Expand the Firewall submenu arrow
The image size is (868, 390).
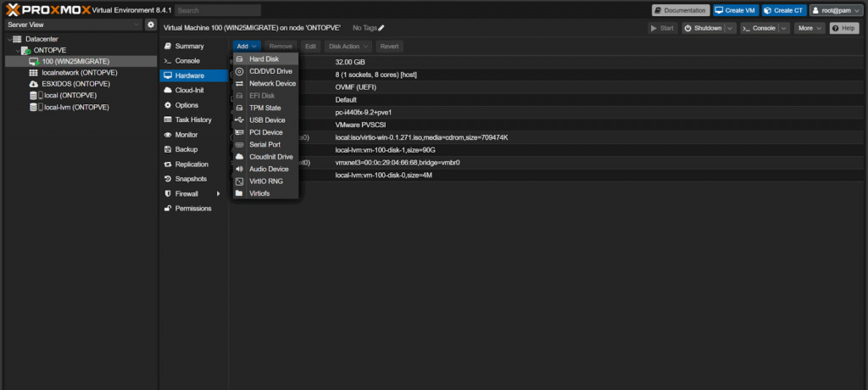219,193
